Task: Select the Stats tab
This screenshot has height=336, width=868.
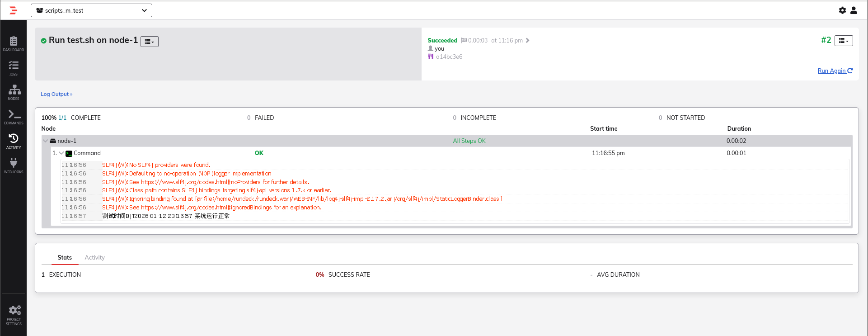Action: pyautogui.click(x=65, y=257)
